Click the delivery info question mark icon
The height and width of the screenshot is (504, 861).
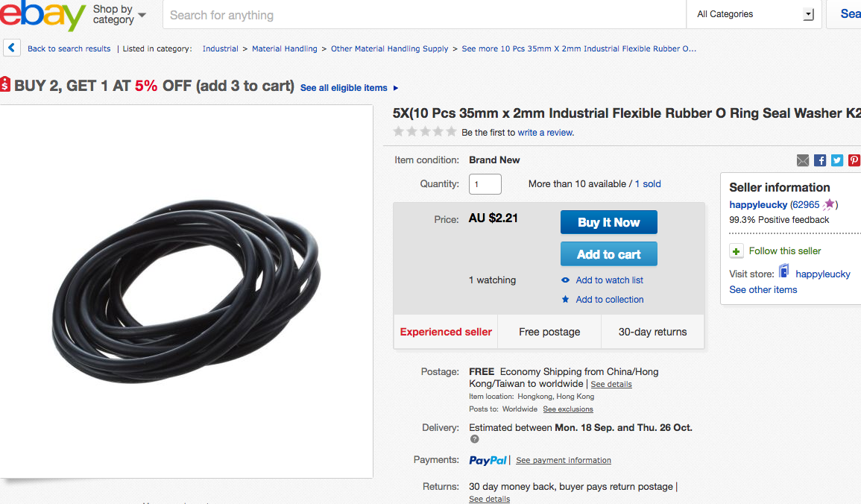point(474,439)
